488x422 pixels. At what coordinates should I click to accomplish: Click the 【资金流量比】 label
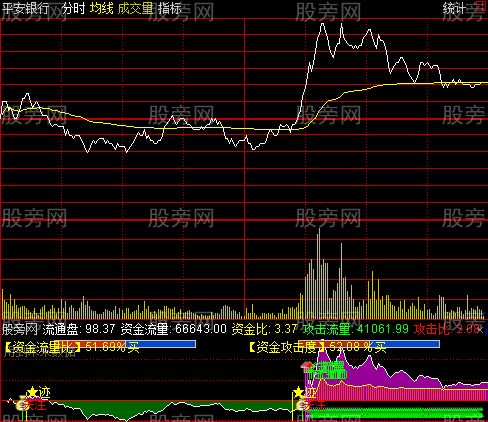43,347
